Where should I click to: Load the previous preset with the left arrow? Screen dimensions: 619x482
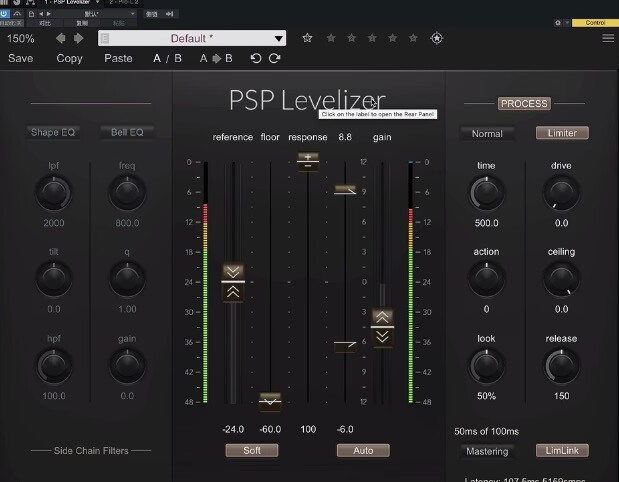(x=60, y=38)
